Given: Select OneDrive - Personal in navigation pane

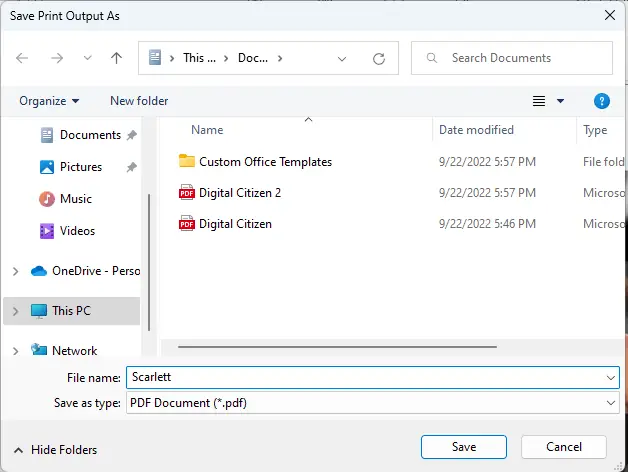Looking at the screenshot, I should [96, 271].
